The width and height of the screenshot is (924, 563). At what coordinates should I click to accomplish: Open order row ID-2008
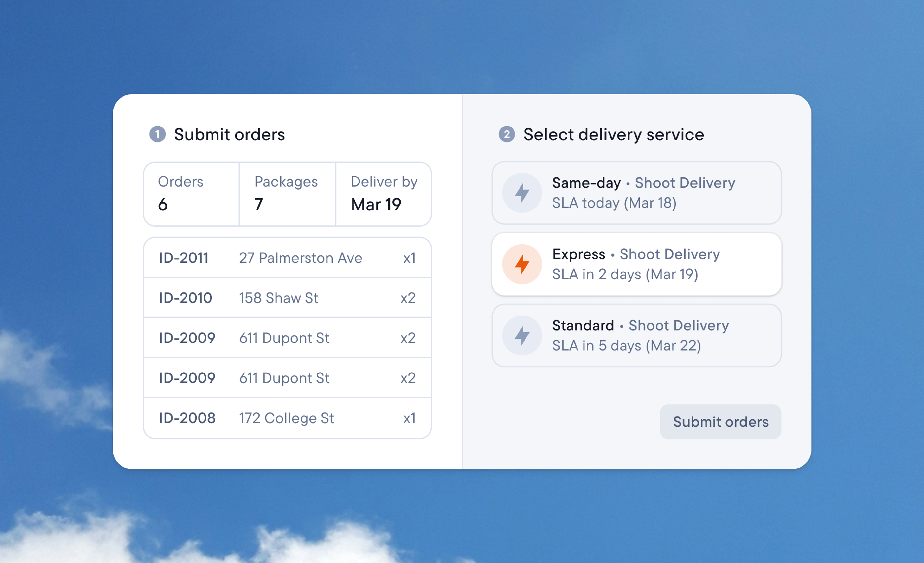(x=287, y=418)
